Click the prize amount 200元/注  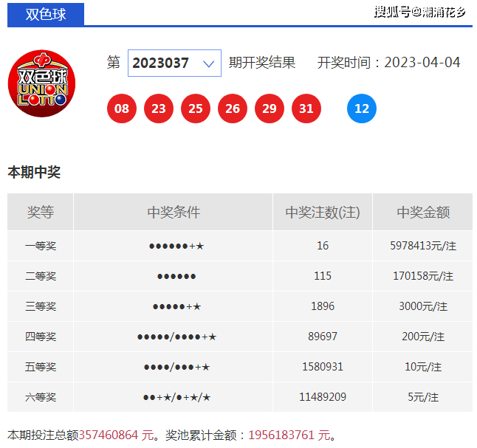423,337
